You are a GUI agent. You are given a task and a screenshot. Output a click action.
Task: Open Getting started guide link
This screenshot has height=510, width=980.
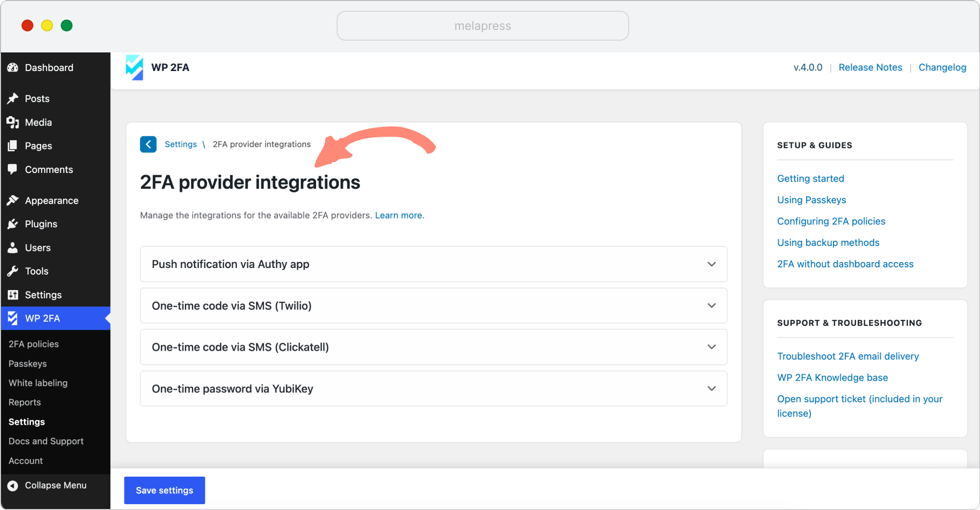tap(810, 179)
